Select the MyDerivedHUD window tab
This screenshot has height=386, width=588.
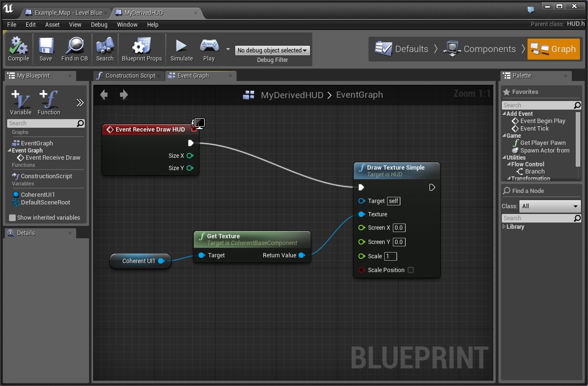(x=144, y=13)
